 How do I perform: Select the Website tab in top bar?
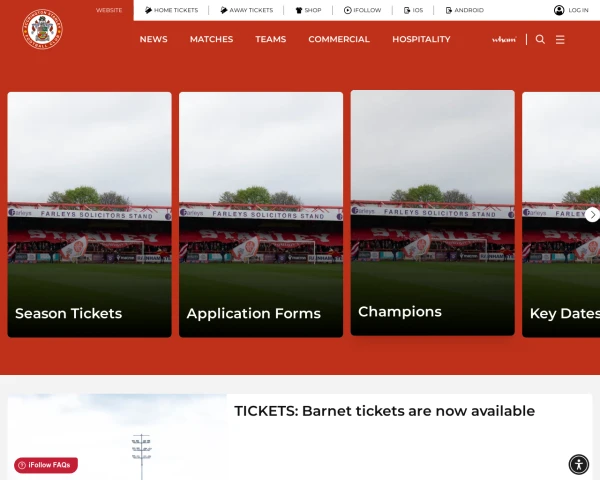click(109, 10)
